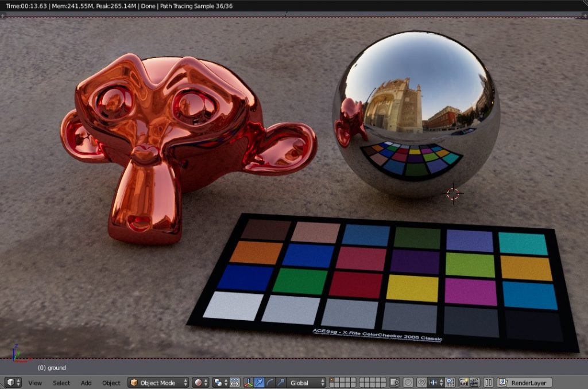588x389 pixels.
Task: Open the Object Mode dropdown
Action: tap(158, 383)
